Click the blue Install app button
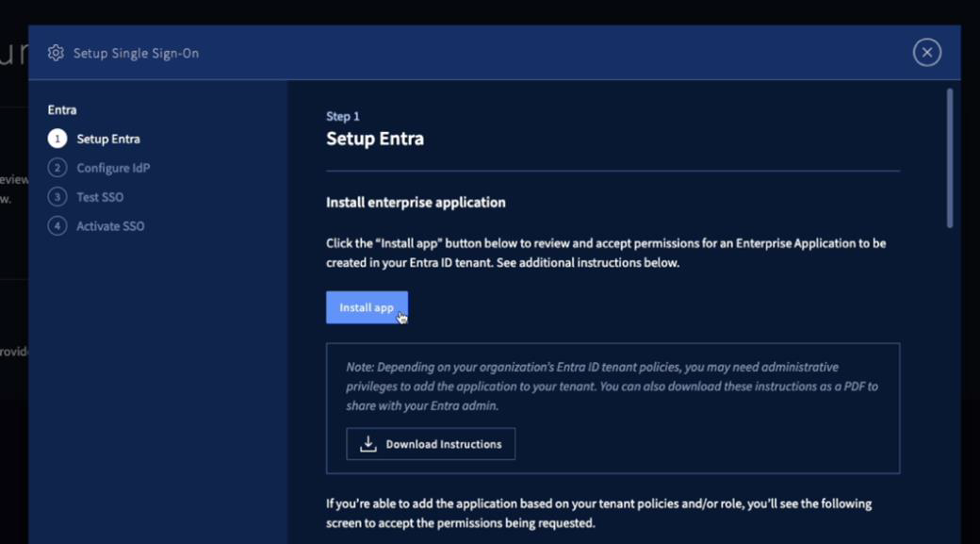 click(x=367, y=307)
